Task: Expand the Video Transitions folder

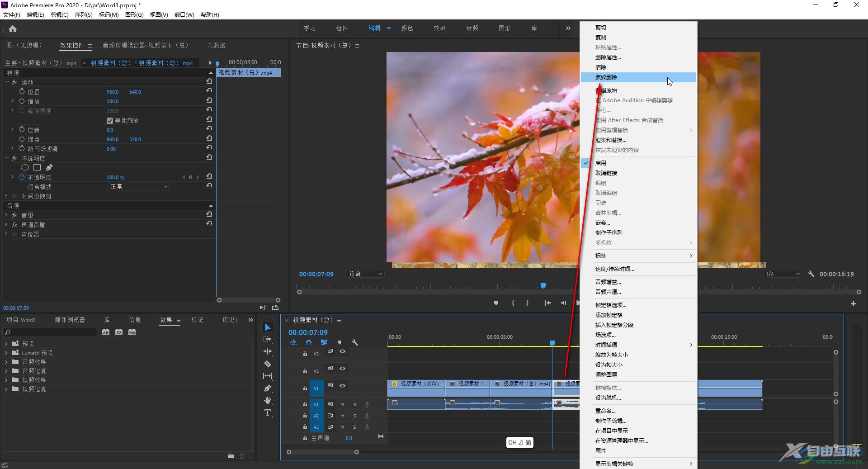Action: click(x=6, y=389)
